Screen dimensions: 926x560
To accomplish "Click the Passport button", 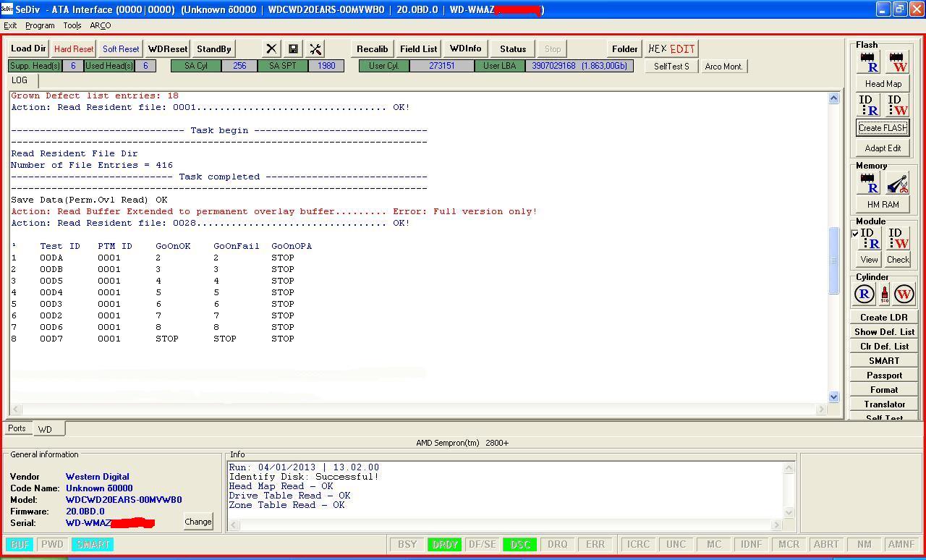I will pyautogui.click(x=884, y=375).
